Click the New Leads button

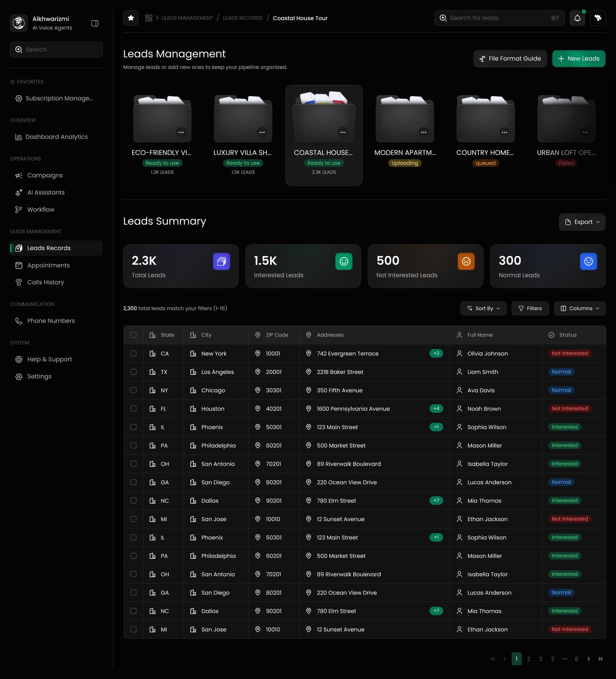coord(578,58)
